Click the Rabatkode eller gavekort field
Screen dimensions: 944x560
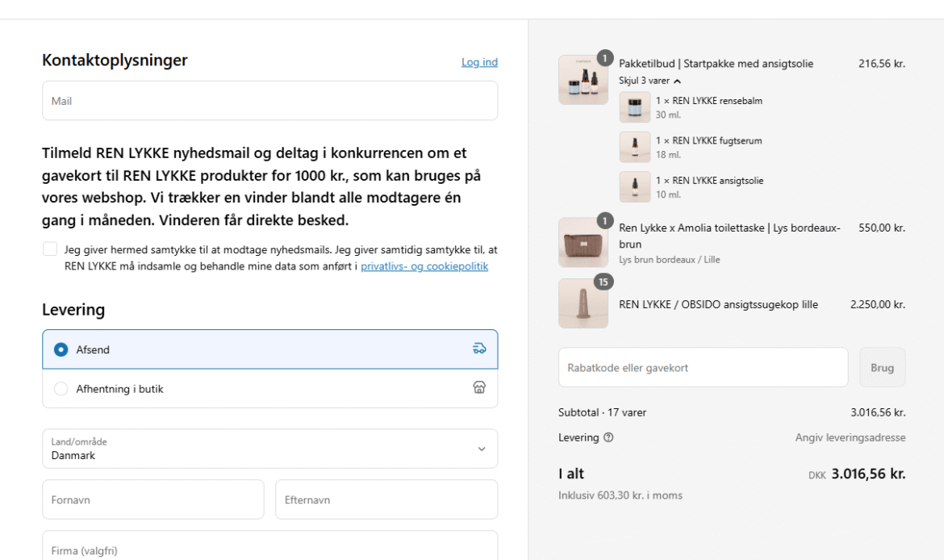tap(704, 367)
